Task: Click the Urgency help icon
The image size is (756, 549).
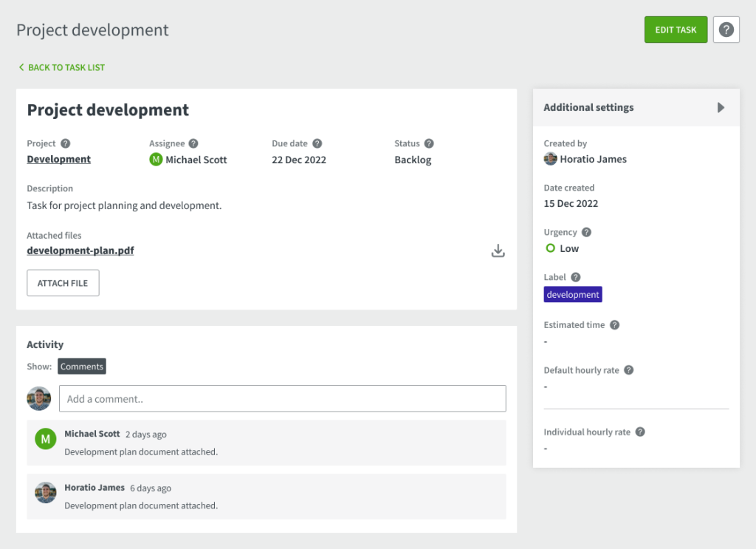Action: coord(586,232)
